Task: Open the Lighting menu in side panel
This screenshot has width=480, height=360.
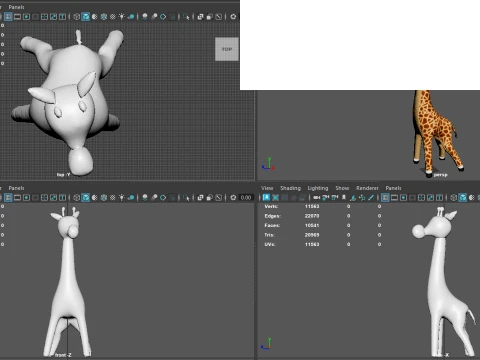Action: [318, 188]
